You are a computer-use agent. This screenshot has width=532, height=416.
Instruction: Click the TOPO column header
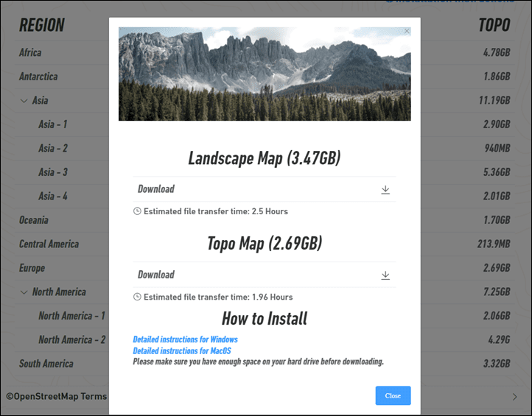(x=494, y=25)
